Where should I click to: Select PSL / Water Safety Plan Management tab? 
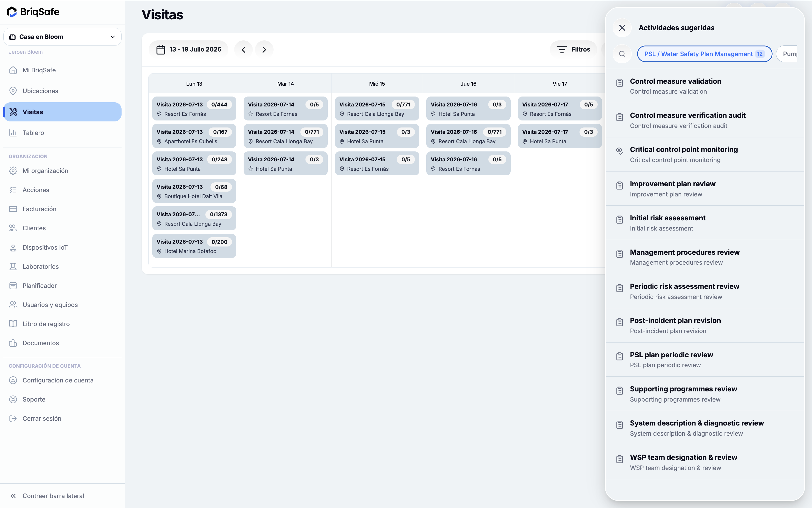pos(705,54)
